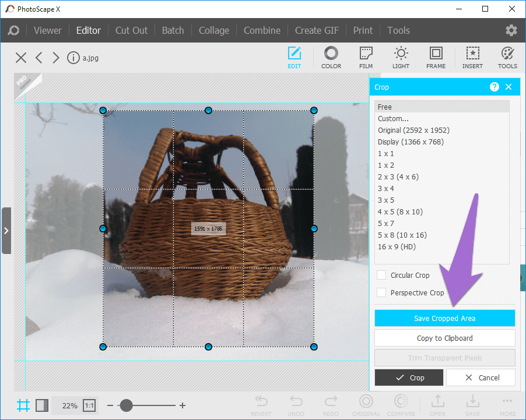Open the Cut Out tab
526x420 pixels.
coord(131,30)
